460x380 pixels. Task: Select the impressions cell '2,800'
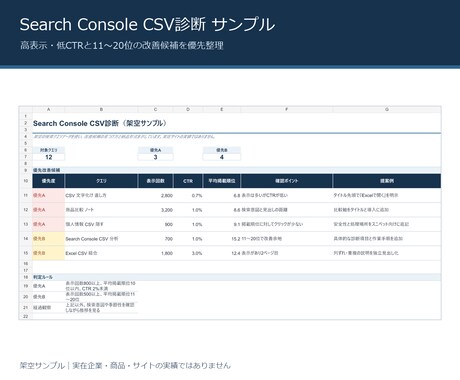pyautogui.click(x=156, y=195)
